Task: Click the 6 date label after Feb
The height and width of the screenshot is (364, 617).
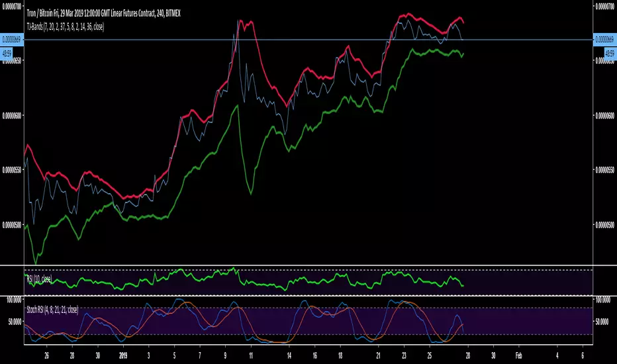Action: point(583,355)
